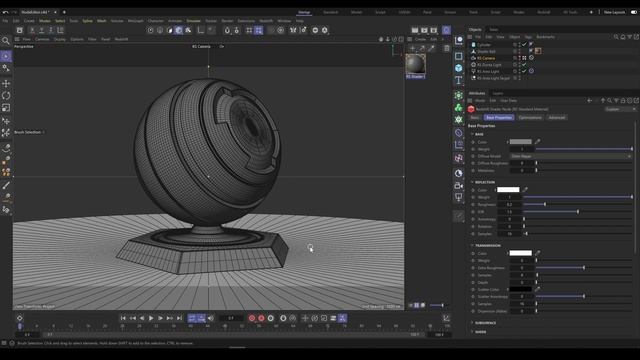Collapse the BASE section

(x=472, y=134)
